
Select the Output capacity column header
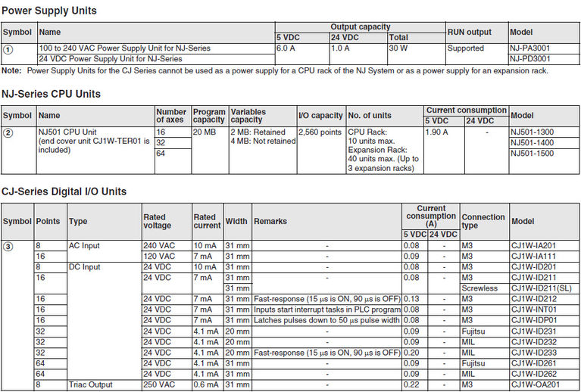(x=360, y=26)
